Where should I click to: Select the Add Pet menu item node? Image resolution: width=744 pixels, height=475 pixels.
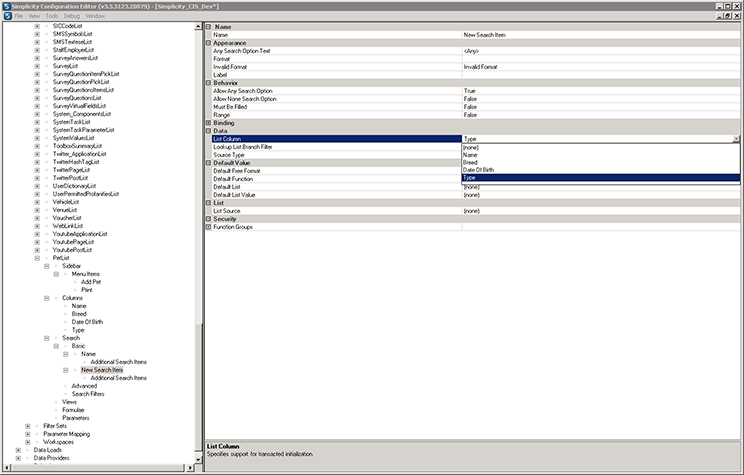click(91, 282)
